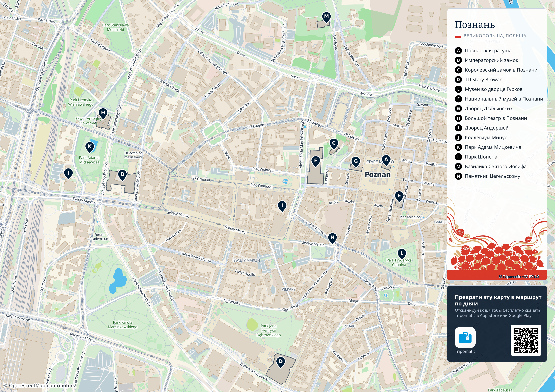The height and width of the screenshot is (392, 555).
Task: Click the legend badge A for Познанская ратуша
Action: click(458, 51)
